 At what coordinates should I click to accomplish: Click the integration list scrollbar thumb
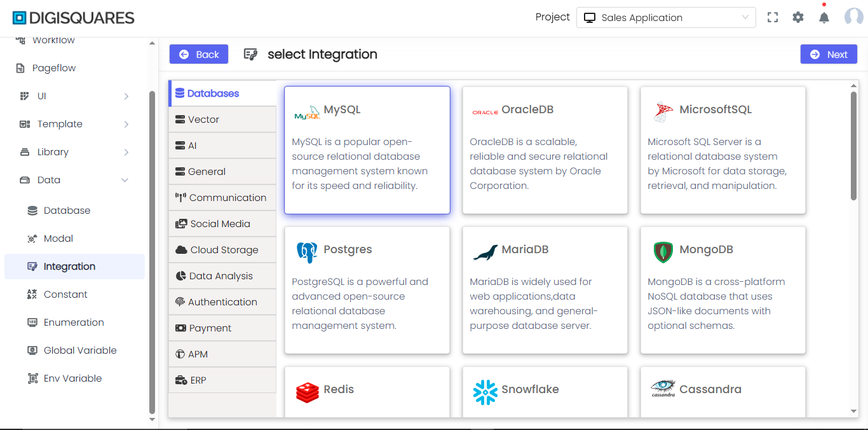(854, 146)
